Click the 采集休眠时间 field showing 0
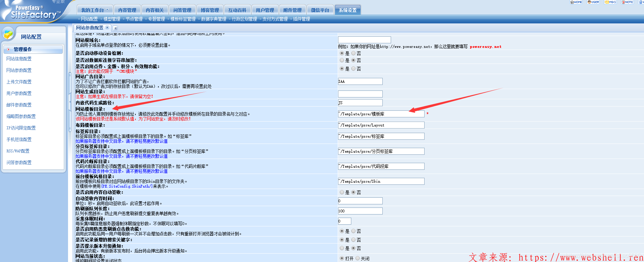Image resolution: width=644 pixels, height=262 pixels. tap(345, 221)
